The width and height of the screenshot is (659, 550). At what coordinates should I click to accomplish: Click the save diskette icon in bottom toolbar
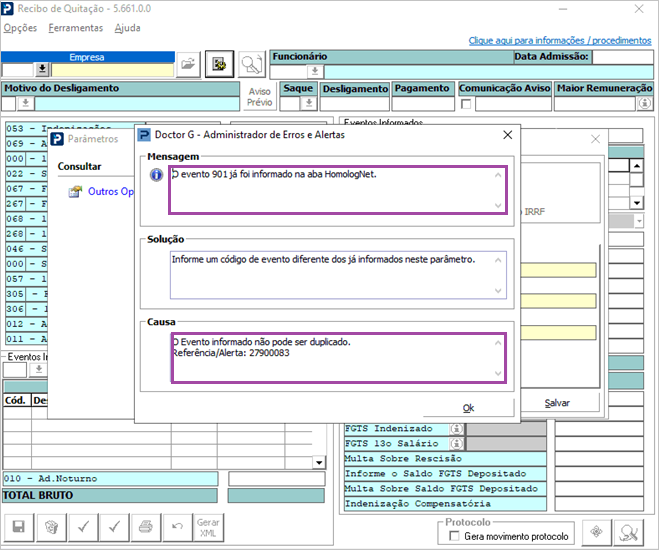18,526
